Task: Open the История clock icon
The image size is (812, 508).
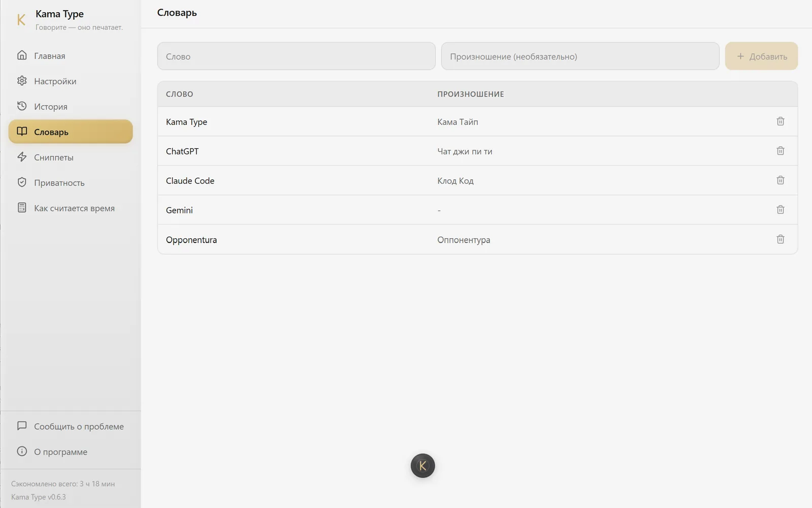Action: click(22, 106)
